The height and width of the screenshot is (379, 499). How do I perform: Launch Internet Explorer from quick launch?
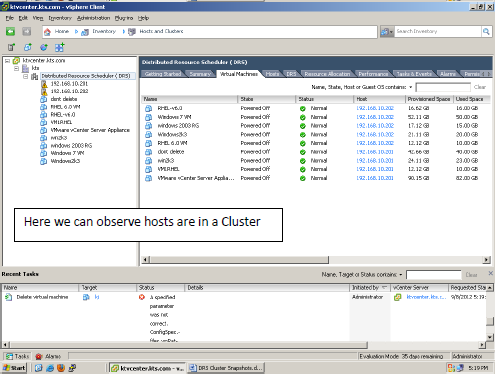50,368
